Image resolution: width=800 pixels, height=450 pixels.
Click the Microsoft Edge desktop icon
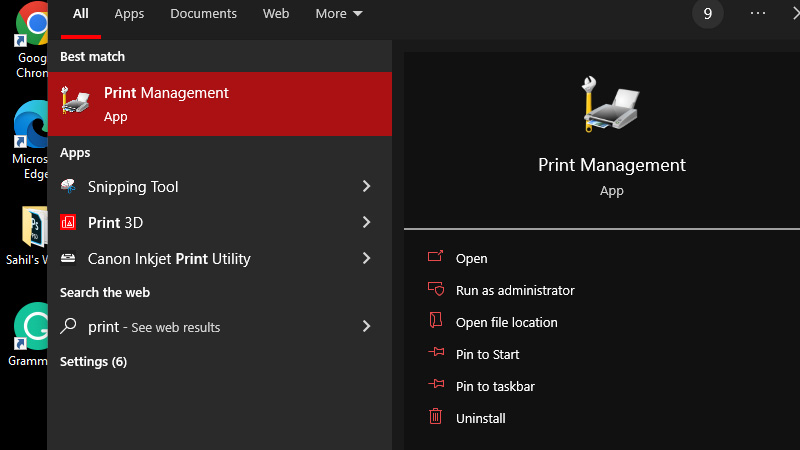[x=31, y=124]
